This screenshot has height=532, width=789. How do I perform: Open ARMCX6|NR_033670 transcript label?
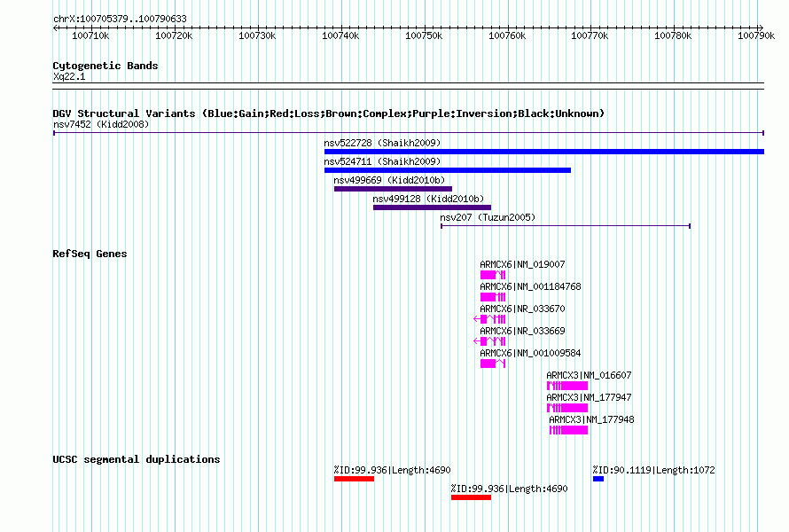522,309
